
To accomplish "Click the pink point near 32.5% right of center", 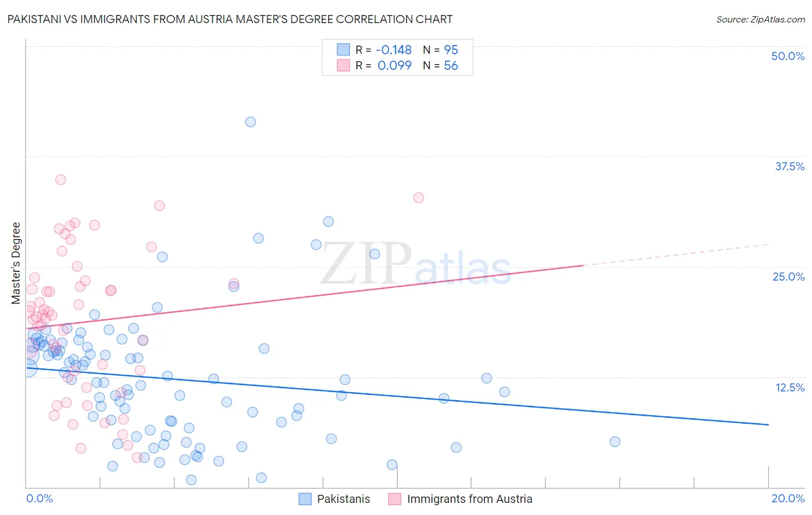I will coord(419,197).
